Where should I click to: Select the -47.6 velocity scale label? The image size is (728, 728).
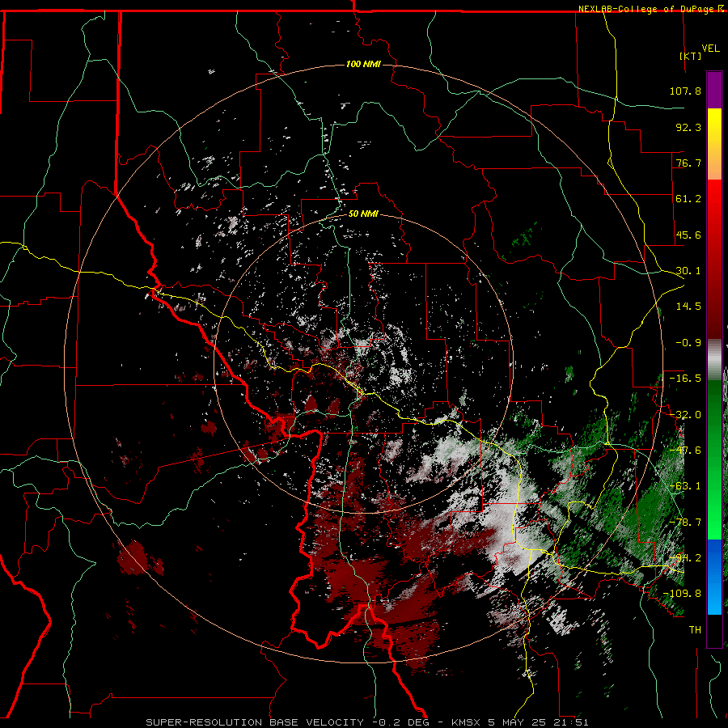click(685, 451)
